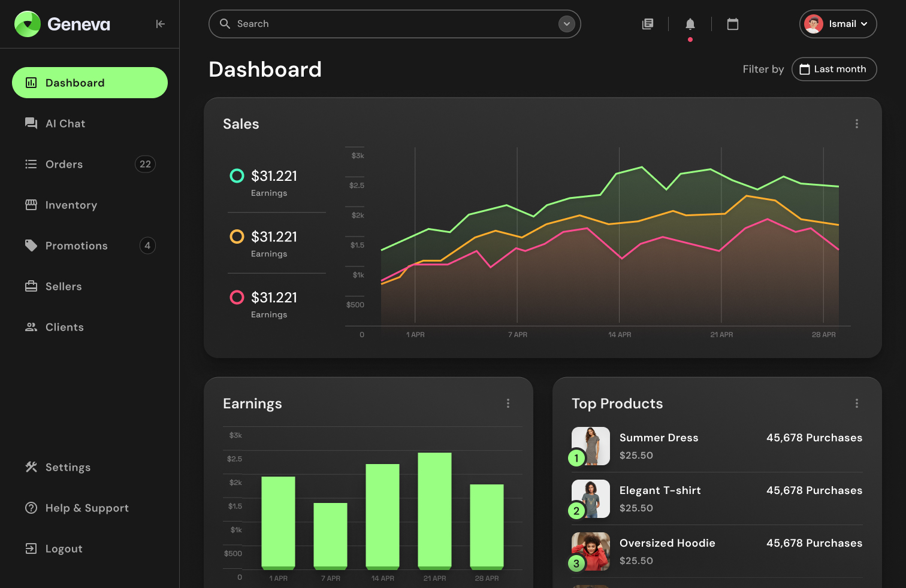The height and width of the screenshot is (588, 906).
Task: Open the copy/documents icon near notifications
Action: [x=647, y=23]
